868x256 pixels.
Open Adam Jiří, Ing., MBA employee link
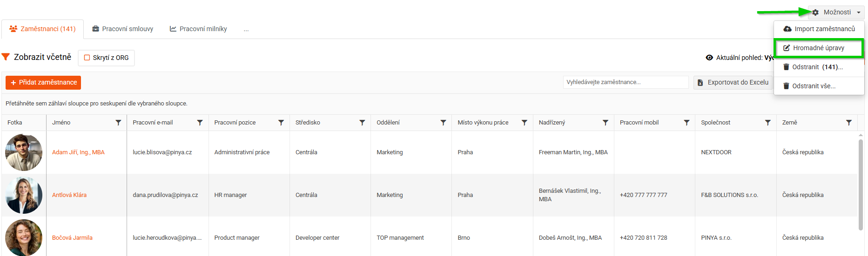pos(78,152)
